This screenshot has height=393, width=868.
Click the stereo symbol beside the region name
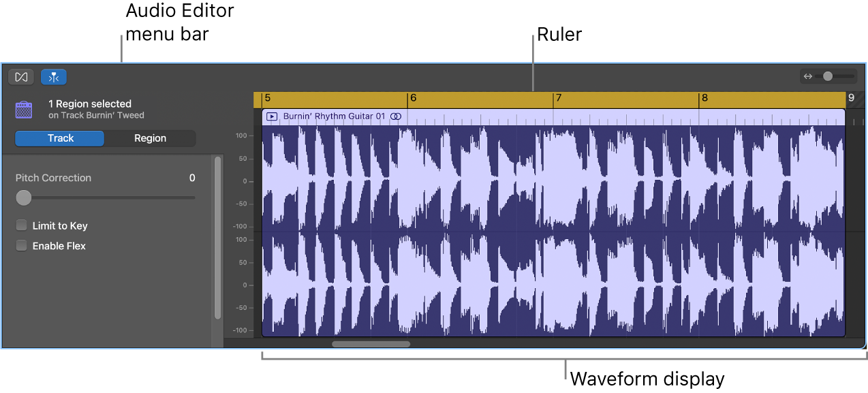395,116
